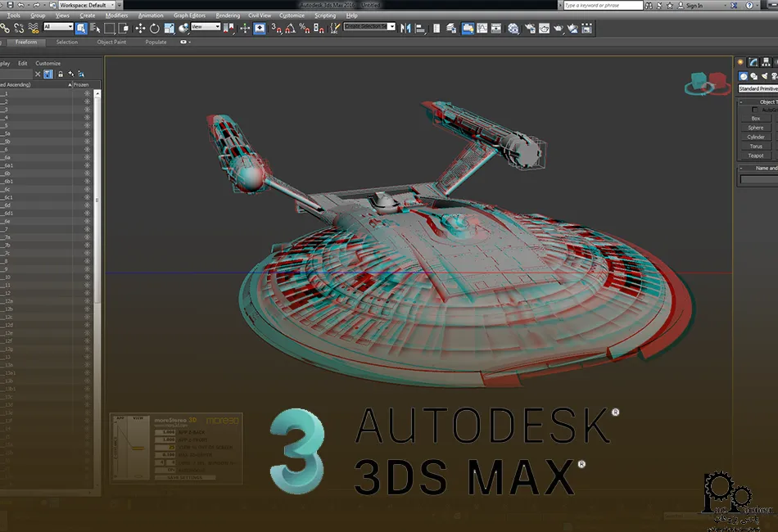Open the Material Editor icon
Screen dimensions: 778x532
click(513, 28)
